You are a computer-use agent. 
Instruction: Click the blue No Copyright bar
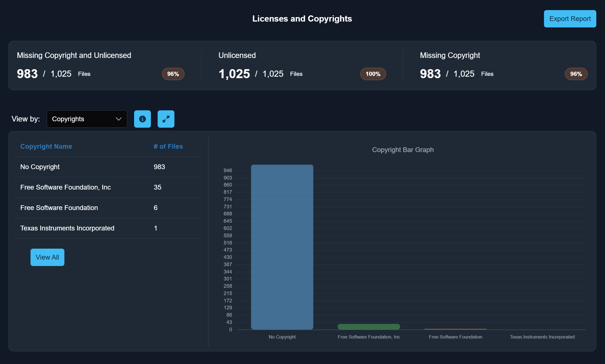click(x=282, y=246)
